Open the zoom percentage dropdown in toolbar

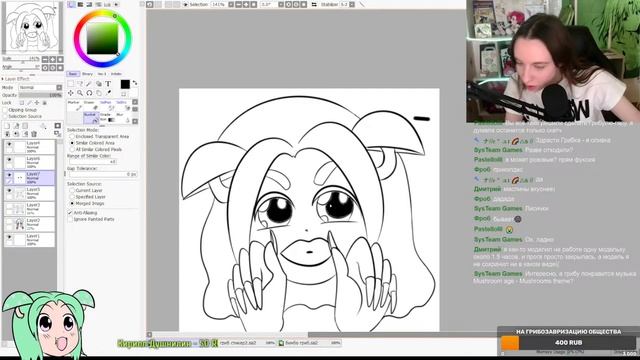pos(231,4)
